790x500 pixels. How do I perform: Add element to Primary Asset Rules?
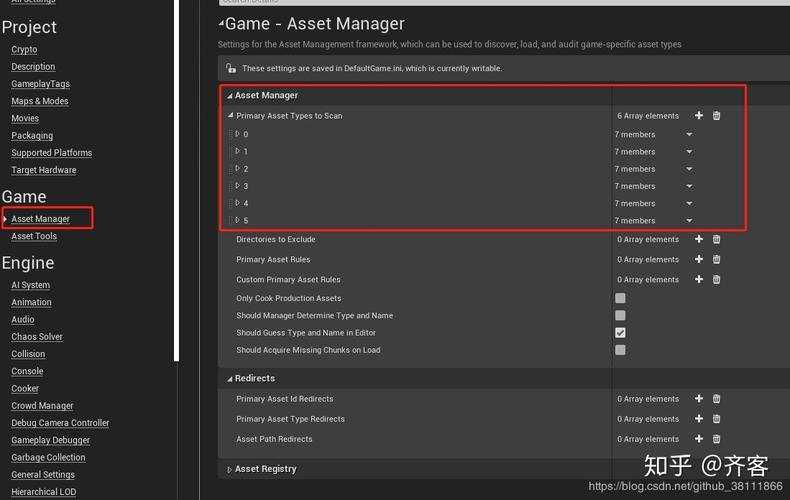click(699, 259)
